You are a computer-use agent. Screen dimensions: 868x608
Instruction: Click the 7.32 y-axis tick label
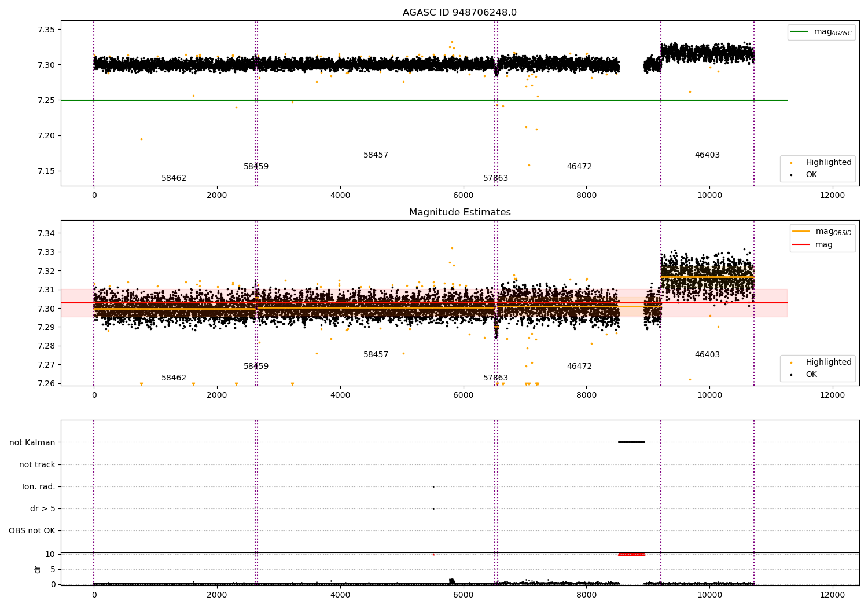[x=46, y=271]
